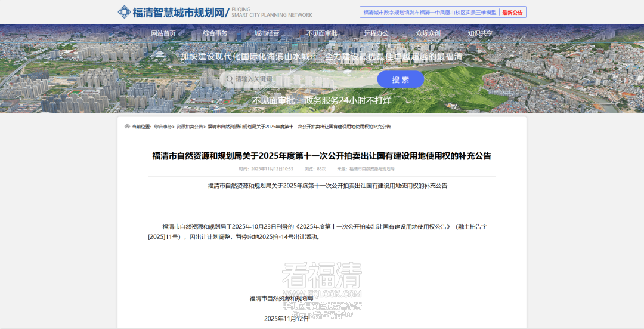Click the home icon in breadcrumb
The width and height of the screenshot is (644, 329).
127,127
